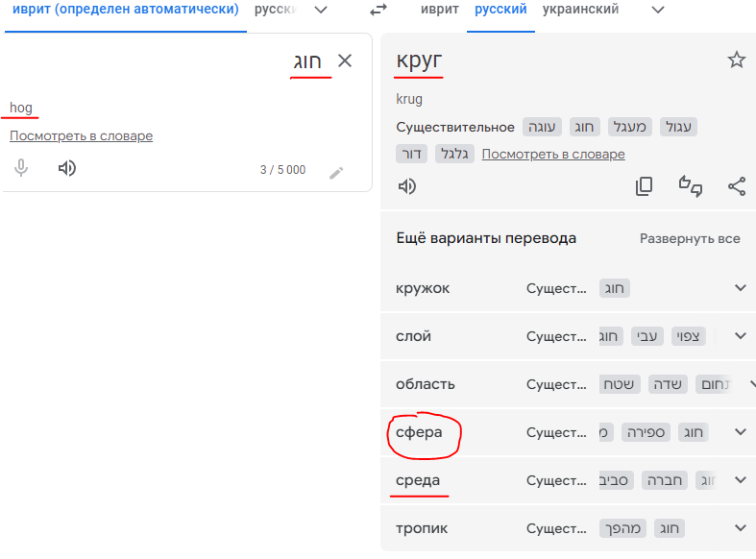Rate translation using thumbs icon

point(691,186)
